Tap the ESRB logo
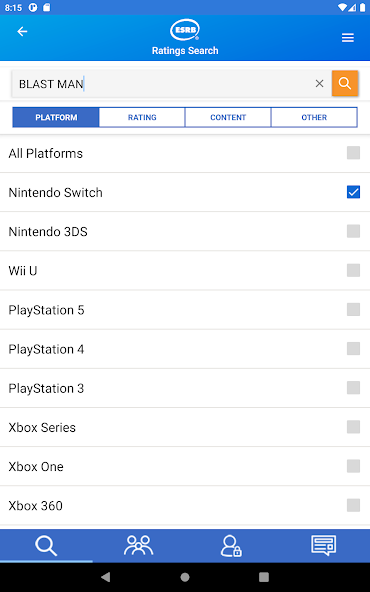This screenshot has height=592, width=370. click(185, 30)
